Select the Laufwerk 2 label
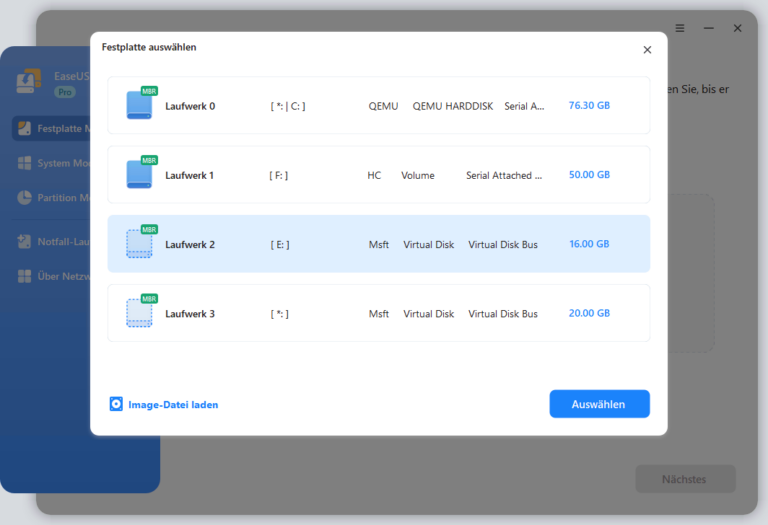The width and height of the screenshot is (768, 525). [x=190, y=244]
